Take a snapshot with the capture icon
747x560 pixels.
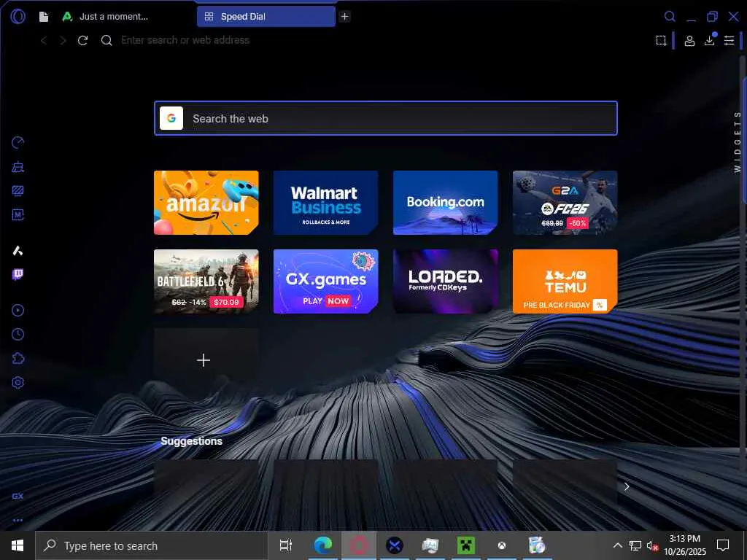point(661,41)
